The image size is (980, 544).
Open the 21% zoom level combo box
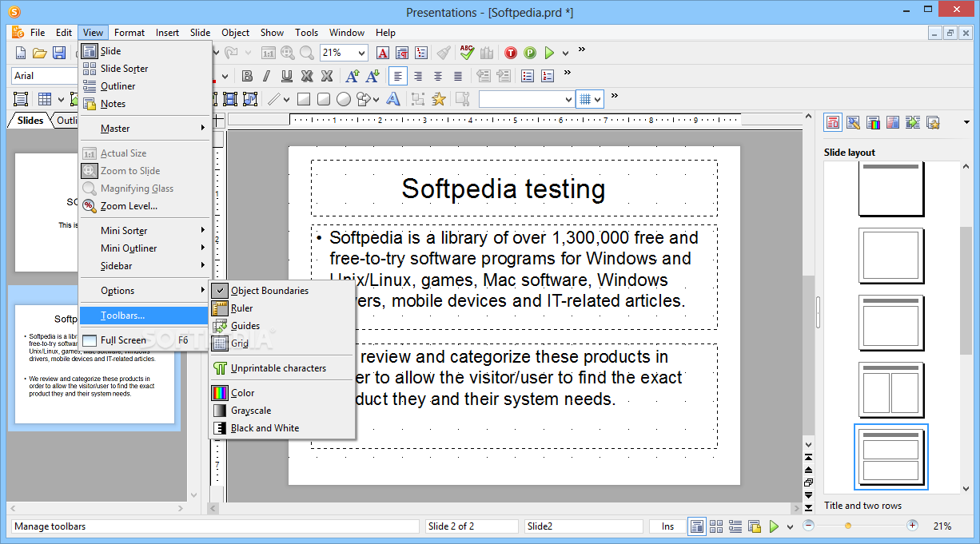click(344, 53)
